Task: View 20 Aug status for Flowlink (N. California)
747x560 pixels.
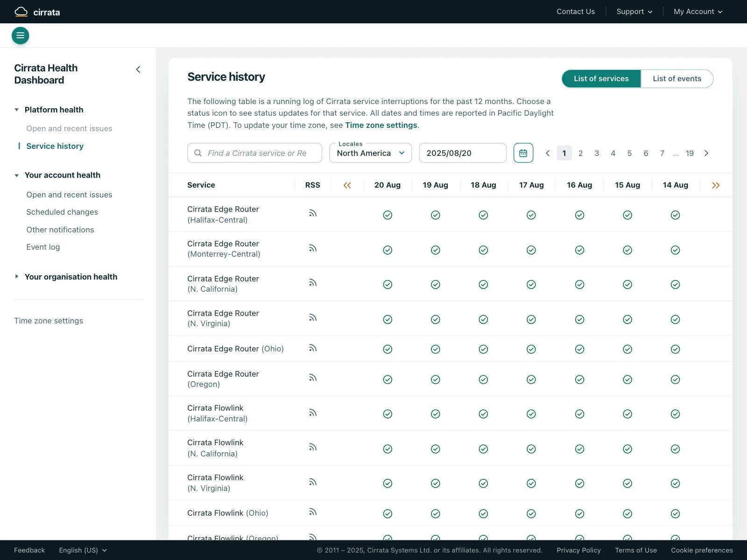Action: tap(388, 449)
